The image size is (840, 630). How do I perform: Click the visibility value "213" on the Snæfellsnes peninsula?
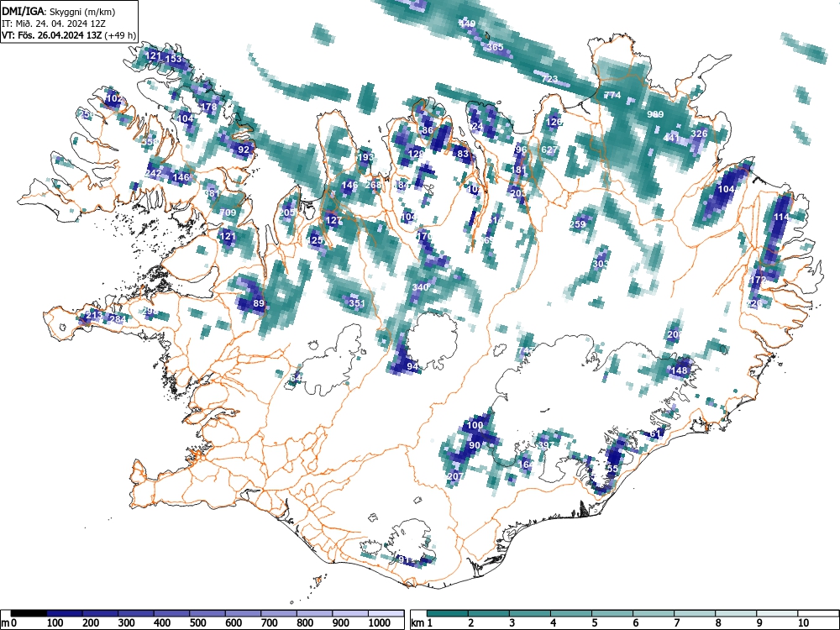[x=94, y=315]
